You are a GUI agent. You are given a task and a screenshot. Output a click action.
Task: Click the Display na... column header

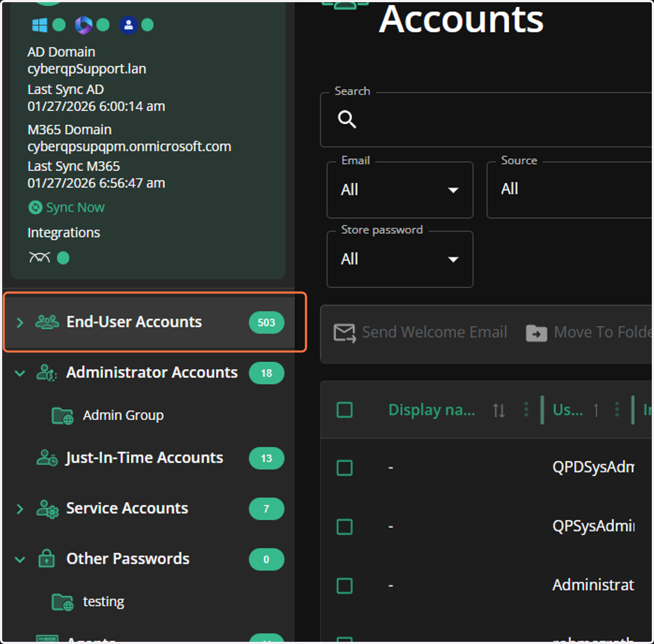click(x=432, y=410)
